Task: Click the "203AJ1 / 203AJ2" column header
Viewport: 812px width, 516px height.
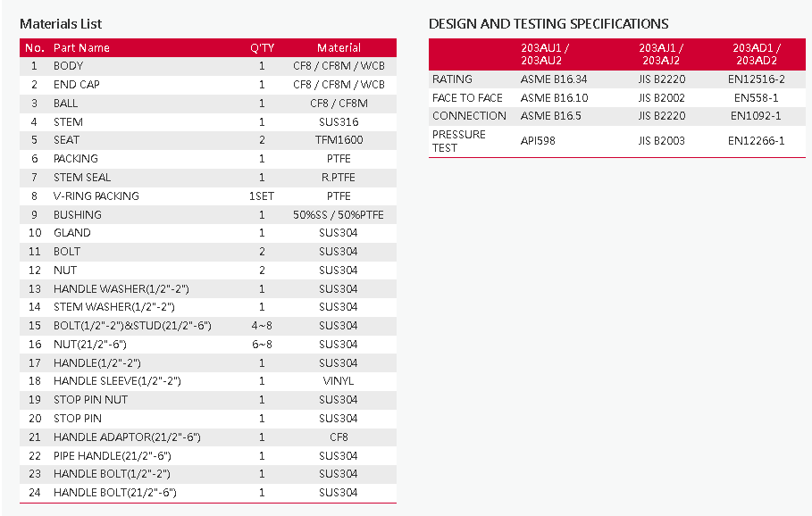Action: point(661,54)
